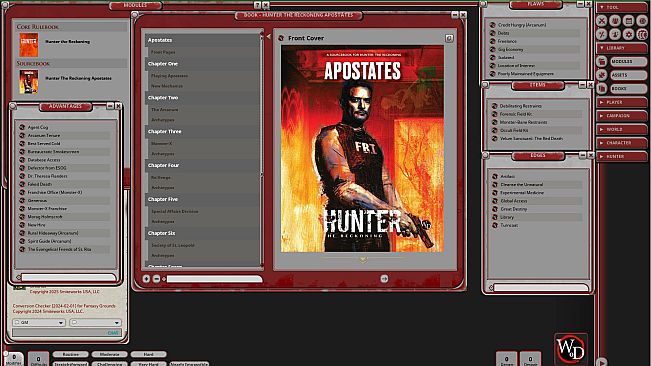Collapse the Tool sidebar section
The height and width of the screenshot is (366, 651).
621,7
